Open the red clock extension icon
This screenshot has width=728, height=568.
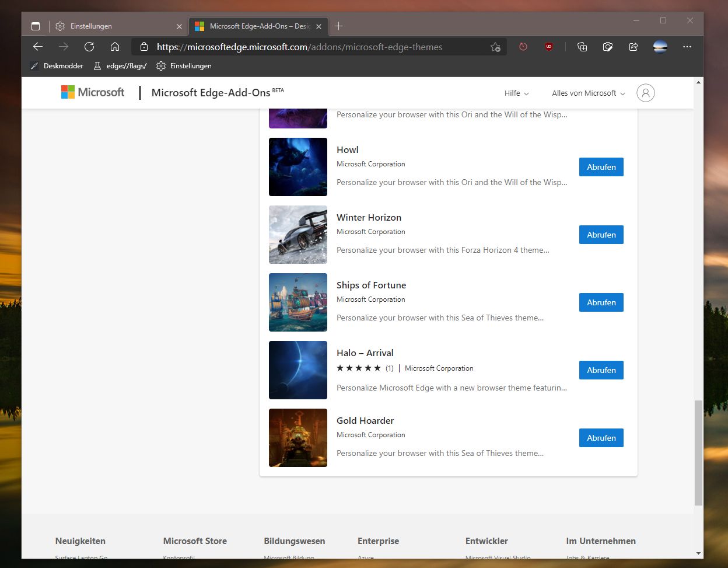click(x=523, y=47)
